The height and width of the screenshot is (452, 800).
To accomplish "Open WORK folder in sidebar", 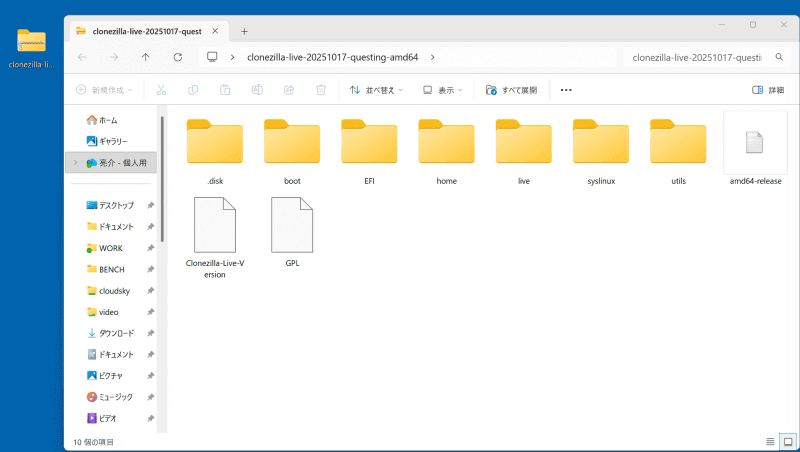I will point(105,248).
